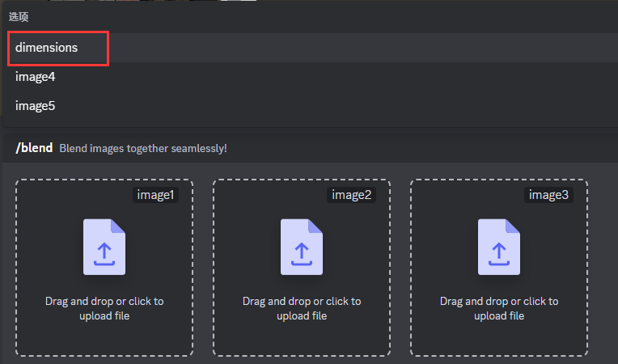This screenshot has height=364, width=618.
Task: Select the dimensions option
Action: tap(309, 48)
